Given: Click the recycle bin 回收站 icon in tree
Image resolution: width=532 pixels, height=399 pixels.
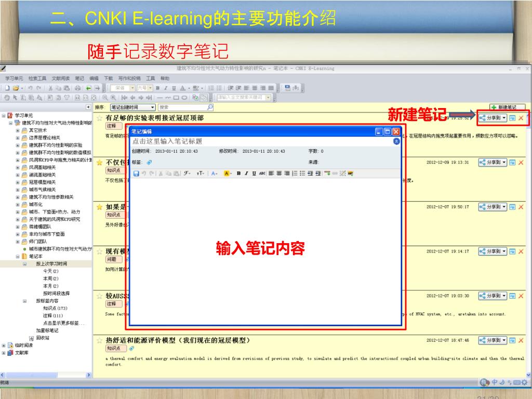Looking at the screenshot, I should (x=32, y=338).
